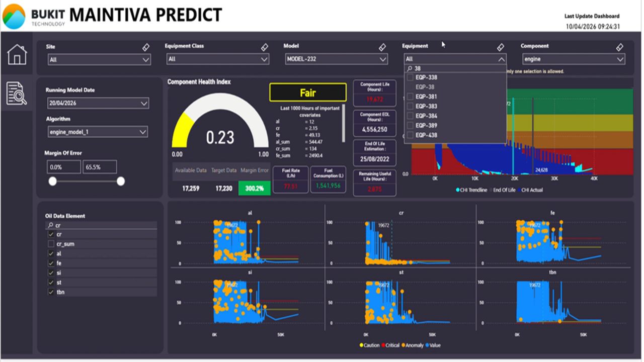The image size is (644, 362).
Task: Open the Site dropdown
Action: tap(99, 59)
